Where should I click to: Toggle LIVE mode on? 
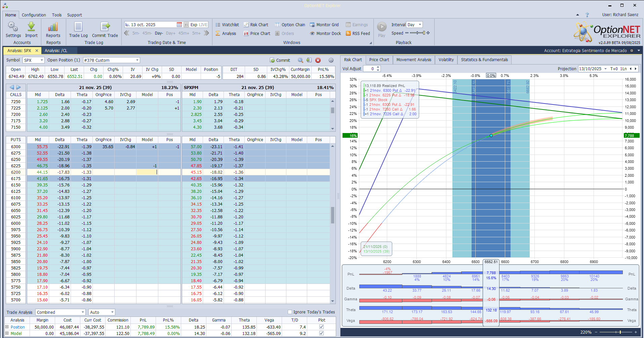click(x=203, y=25)
